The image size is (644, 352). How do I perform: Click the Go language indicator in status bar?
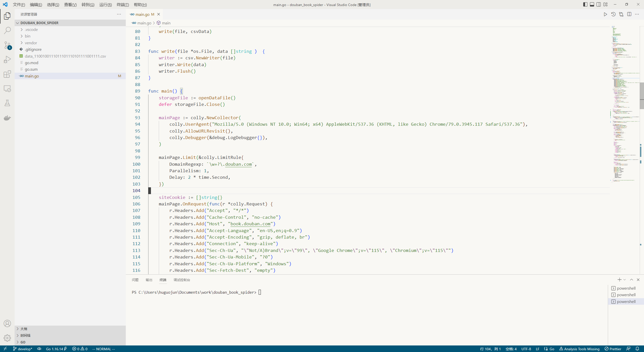tap(551, 349)
